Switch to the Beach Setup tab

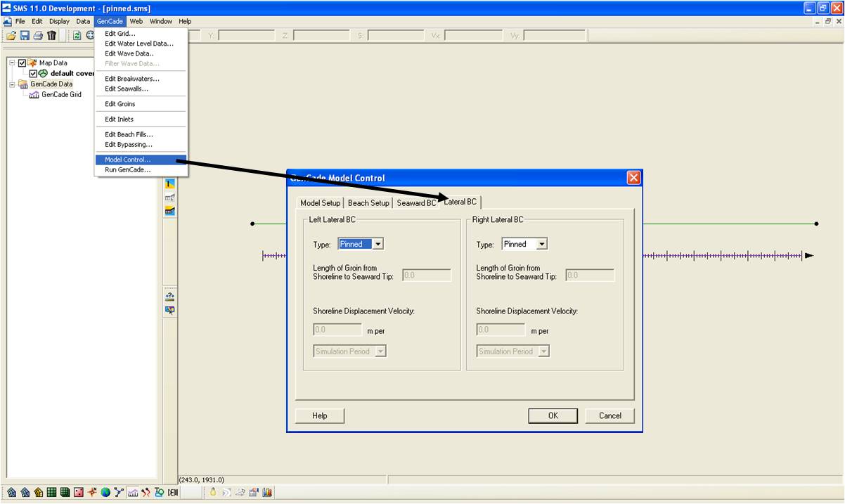[x=368, y=203]
